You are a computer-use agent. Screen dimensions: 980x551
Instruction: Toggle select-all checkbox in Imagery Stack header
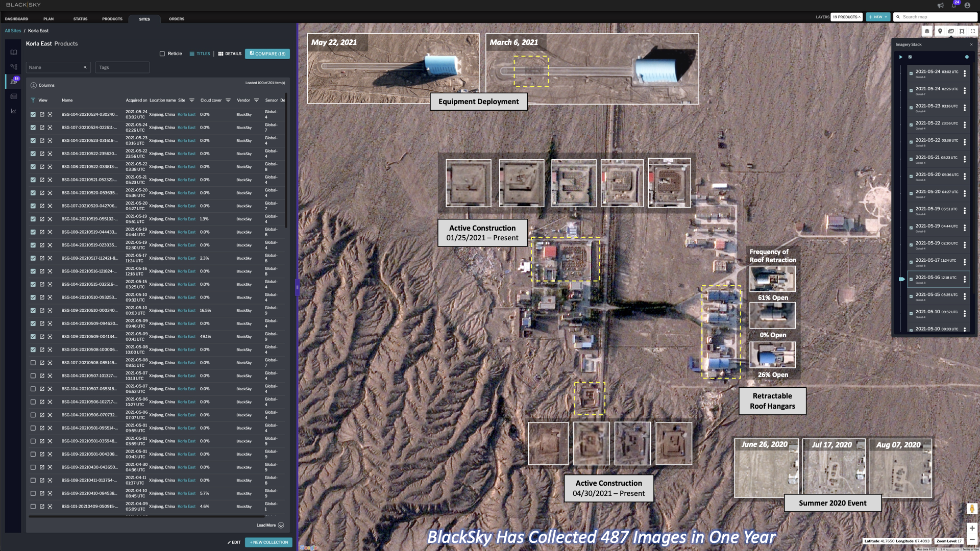coord(910,57)
